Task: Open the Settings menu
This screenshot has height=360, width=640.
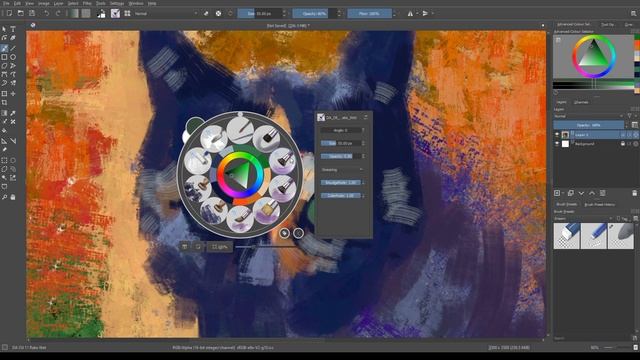Action: (117, 3)
